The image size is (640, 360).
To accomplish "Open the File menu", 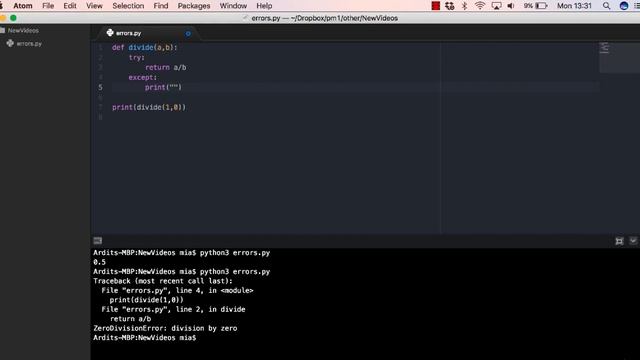I will point(48,6).
